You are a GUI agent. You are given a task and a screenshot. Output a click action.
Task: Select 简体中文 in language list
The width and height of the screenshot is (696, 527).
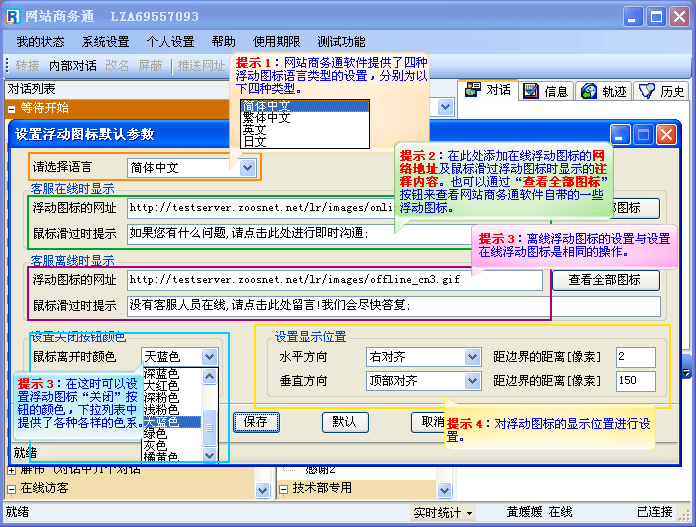click(x=304, y=106)
